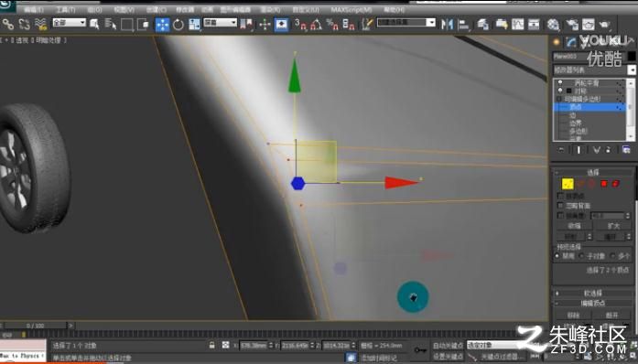638x364 pixels.
Task: Switch to Polygon sub-object red square icon
Action: click(x=604, y=184)
